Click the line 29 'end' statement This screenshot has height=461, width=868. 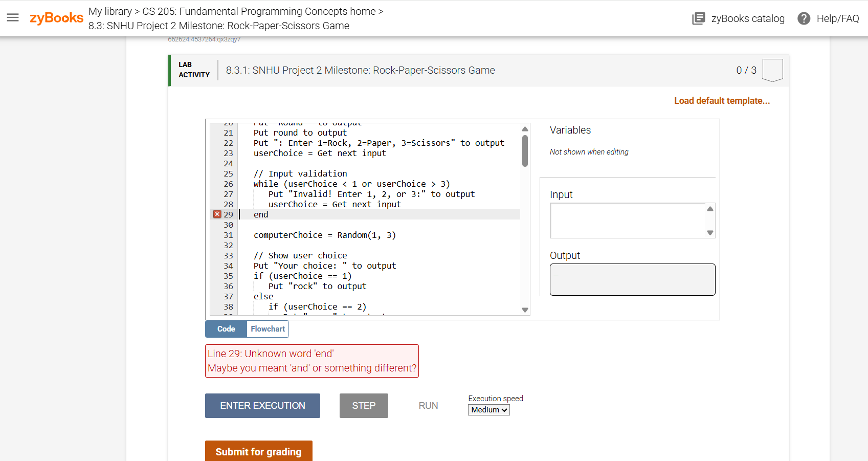261,214
